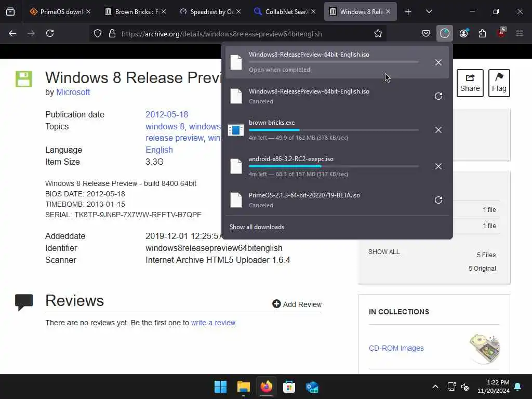Show all downloads
Screen dimensions: 532x399
[x=257, y=227]
